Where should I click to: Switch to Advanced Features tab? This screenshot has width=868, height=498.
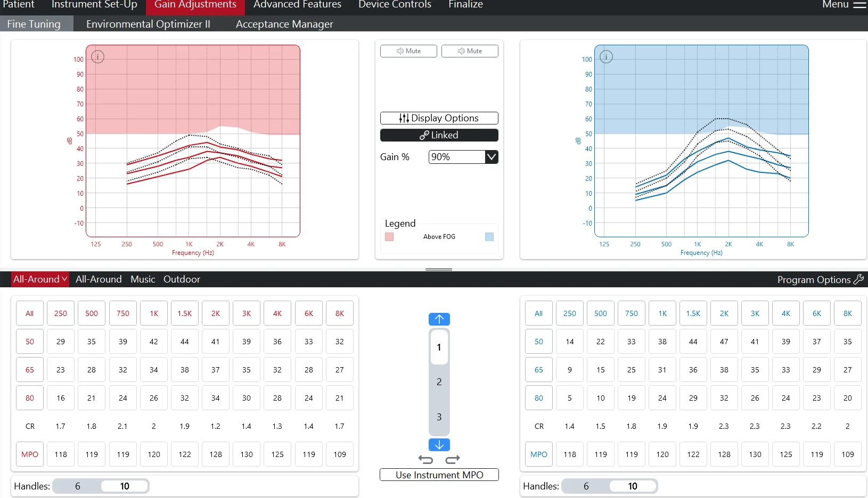click(x=297, y=5)
